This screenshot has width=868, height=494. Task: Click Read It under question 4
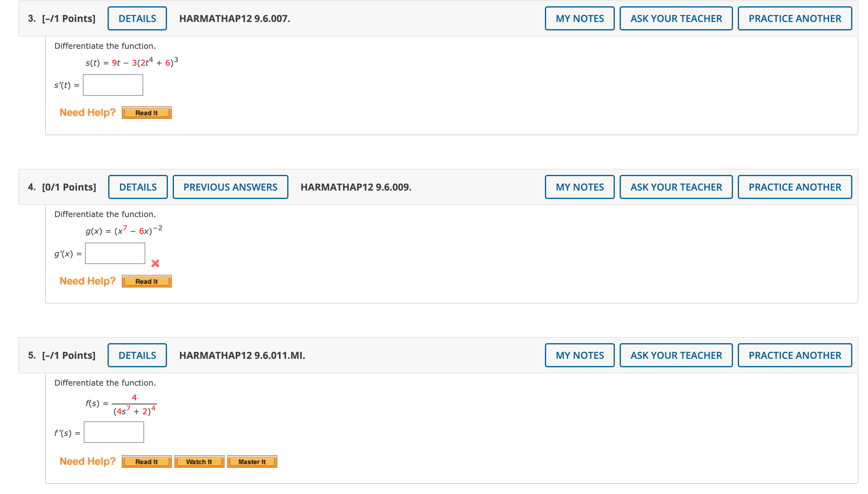click(x=146, y=281)
